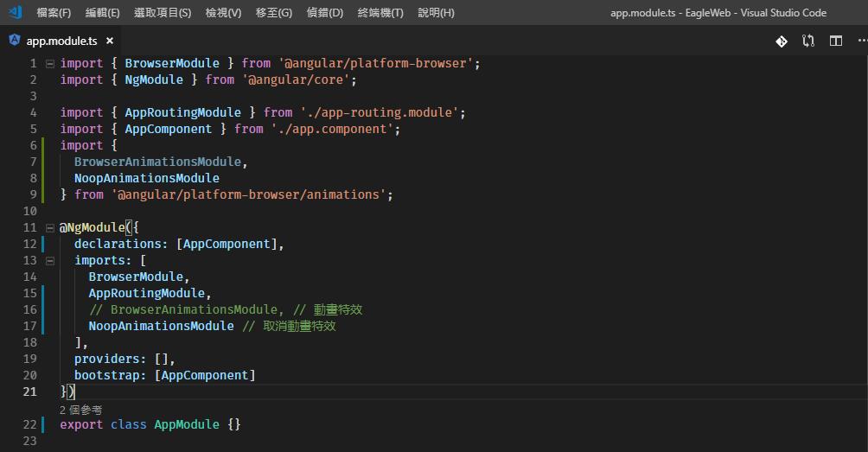This screenshot has height=452, width=868.
Task: Click 'bootstrap:' on line 20
Action: pyautogui.click(x=110, y=375)
